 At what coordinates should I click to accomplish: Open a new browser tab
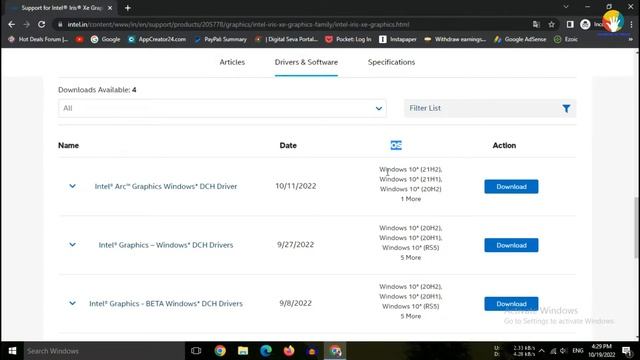[128, 8]
